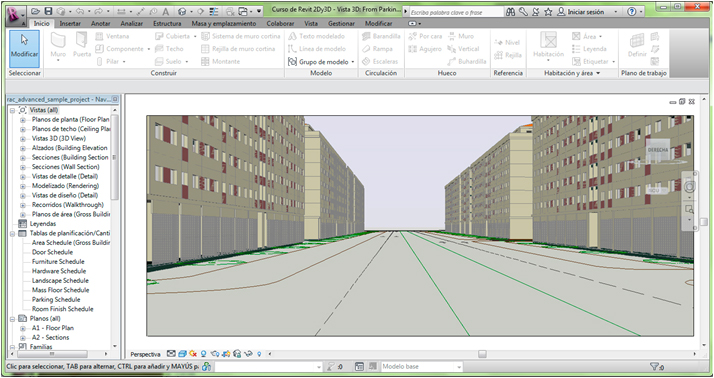Expand the A1 - Floor Plan sheet node
Image resolution: width=714 pixels, height=378 pixels.
(x=22, y=328)
